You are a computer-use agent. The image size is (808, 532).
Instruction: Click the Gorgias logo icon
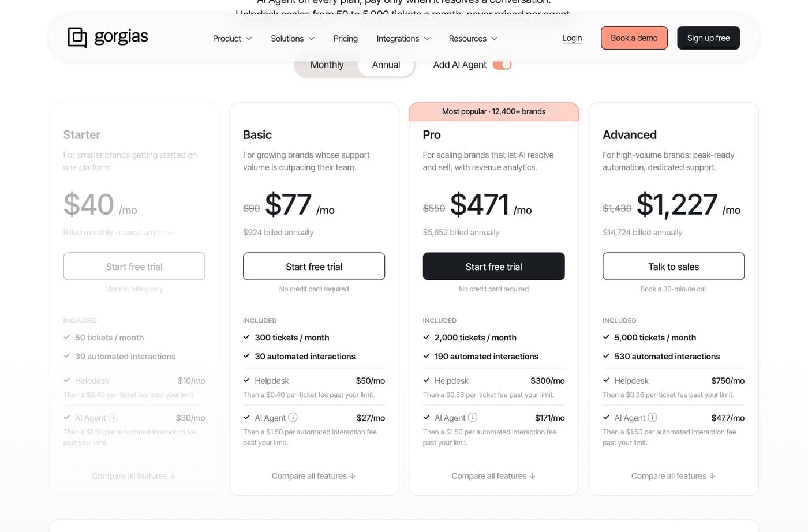(x=77, y=38)
